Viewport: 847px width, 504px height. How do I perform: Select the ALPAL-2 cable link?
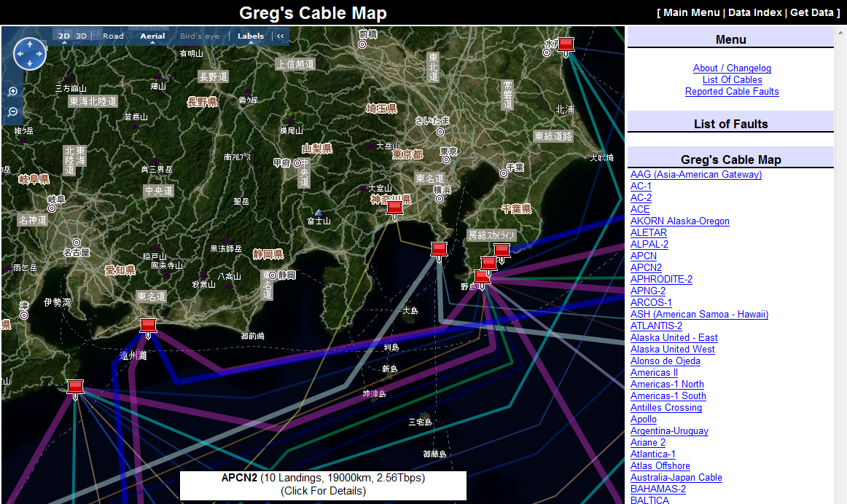click(x=649, y=245)
